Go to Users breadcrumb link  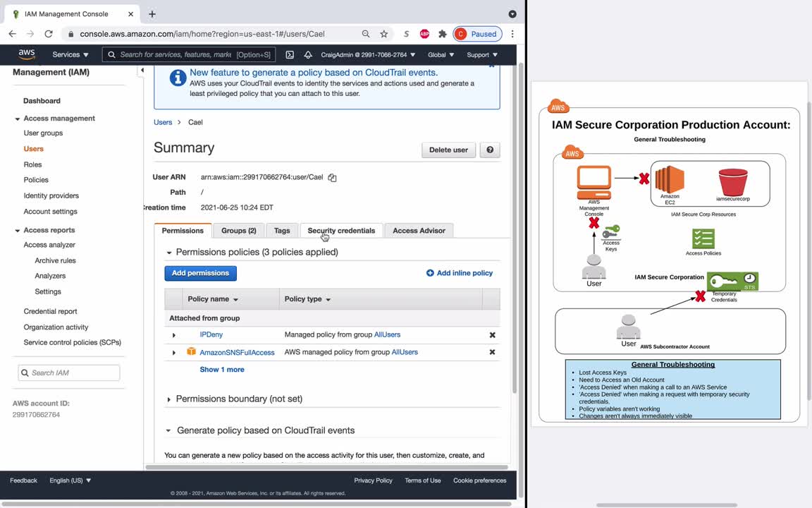click(163, 122)
